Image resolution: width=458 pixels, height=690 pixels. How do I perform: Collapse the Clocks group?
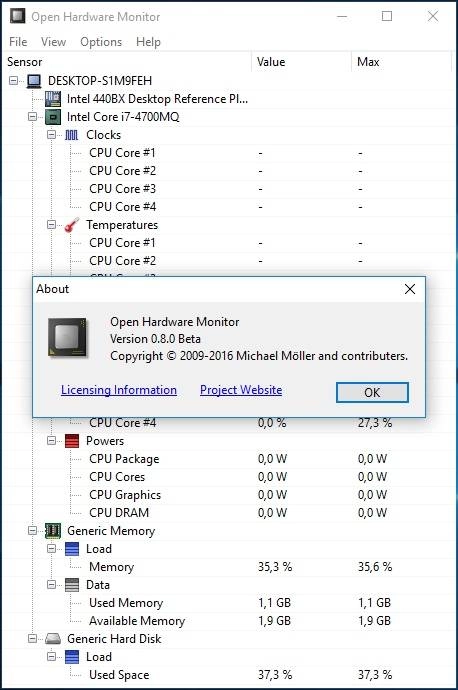point(51,135)
